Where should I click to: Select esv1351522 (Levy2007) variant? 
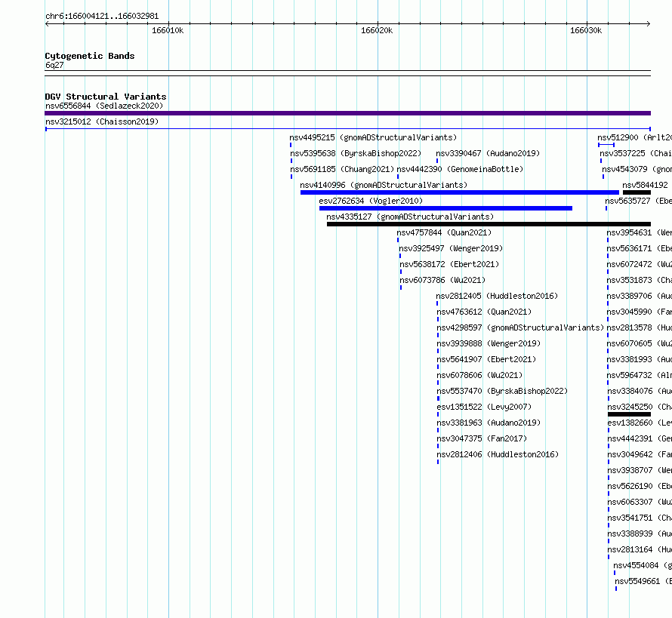pos(484,407)
